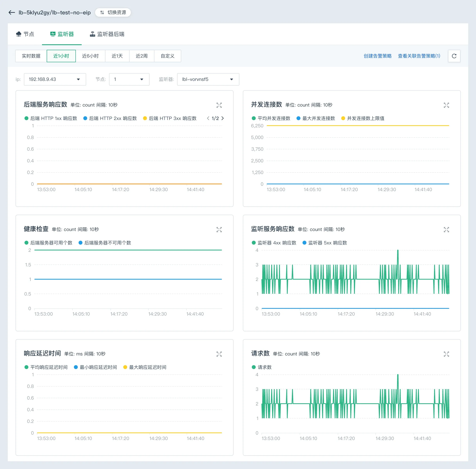Toggle the 最大响应延迟时间 legend series
The height and width of the screenshot is (469, 476).
(145, 367)
